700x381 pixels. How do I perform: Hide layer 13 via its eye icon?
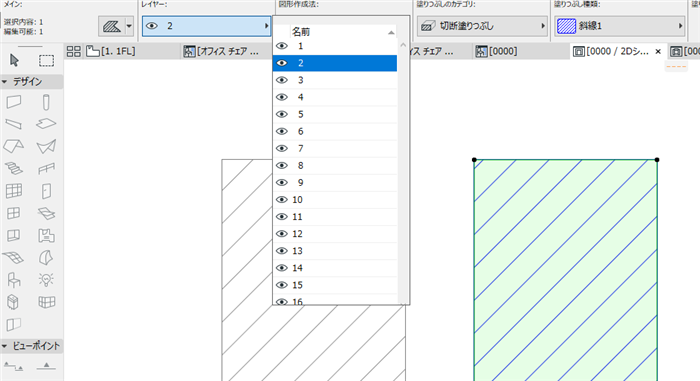point(282,251)
